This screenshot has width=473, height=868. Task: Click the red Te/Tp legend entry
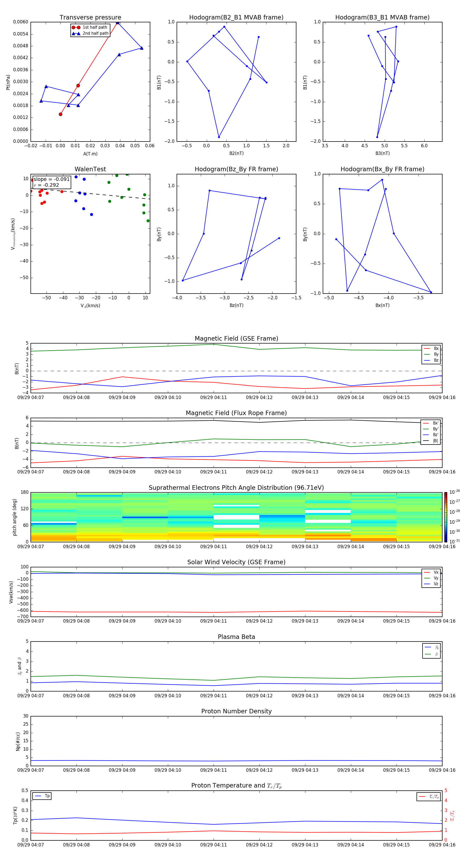point(429,796)
